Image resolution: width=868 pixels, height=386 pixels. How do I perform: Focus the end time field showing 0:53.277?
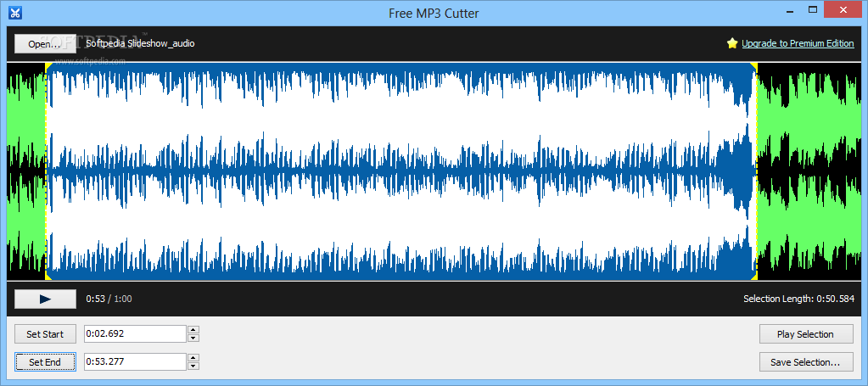134,362
